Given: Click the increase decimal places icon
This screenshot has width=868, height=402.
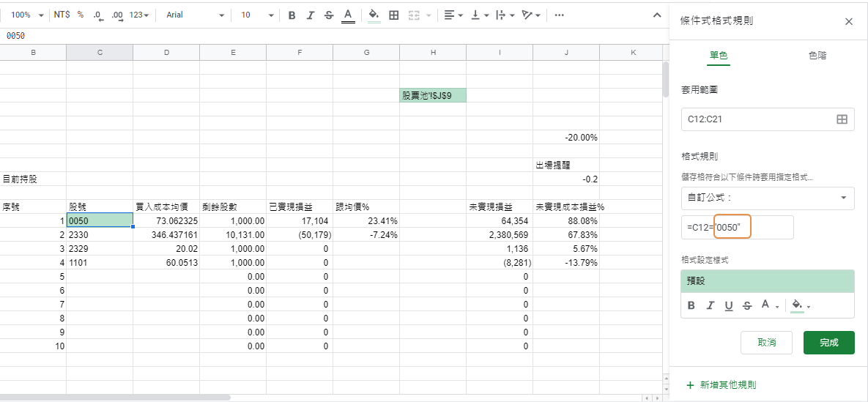Looking at the screenshot, I should click(x=116, y=15).
